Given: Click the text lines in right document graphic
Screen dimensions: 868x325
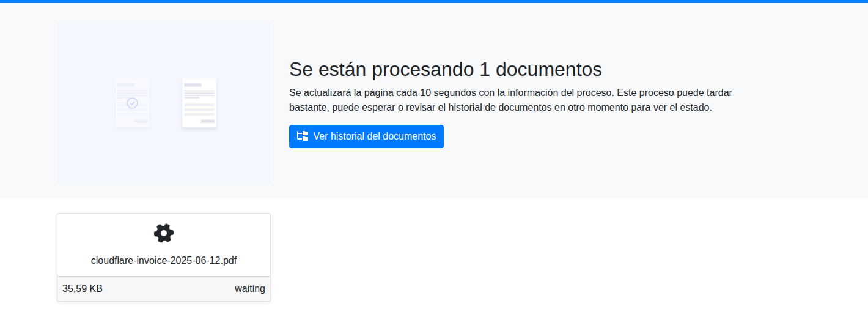Looking at the screenshot, I should pos(199,94).
